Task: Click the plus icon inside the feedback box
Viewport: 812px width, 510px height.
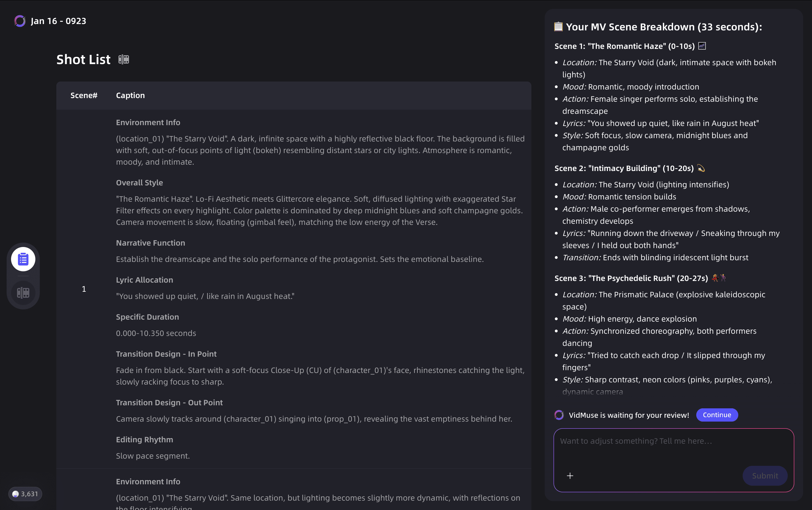Action: pyautogui.click(x=570, y=475)
